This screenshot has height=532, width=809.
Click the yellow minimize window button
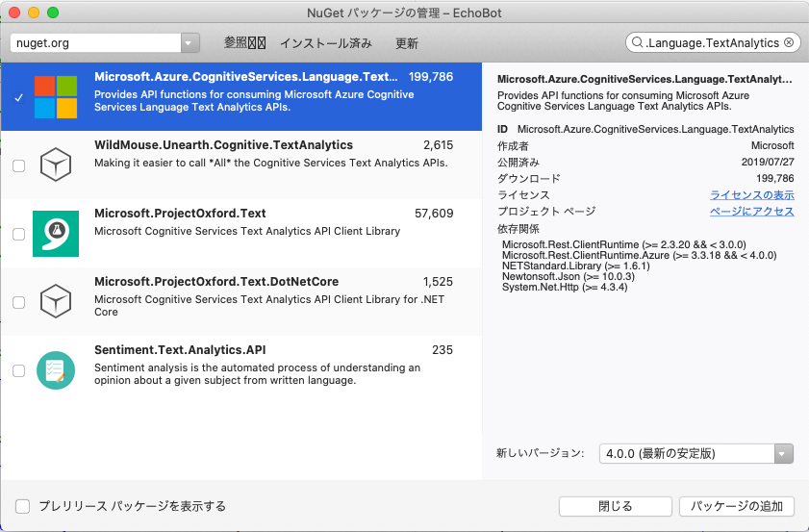(34, 13)
